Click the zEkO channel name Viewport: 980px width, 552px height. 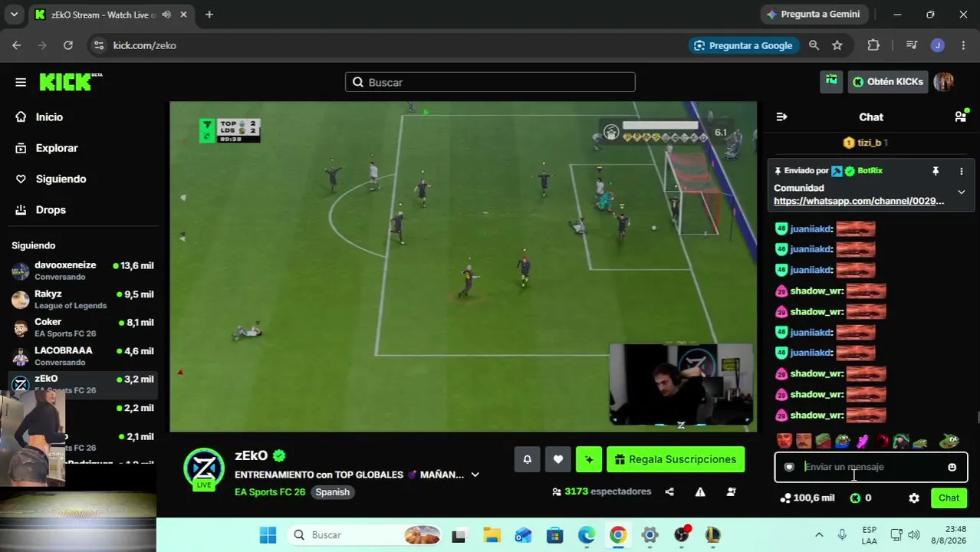tap(251, 455)
